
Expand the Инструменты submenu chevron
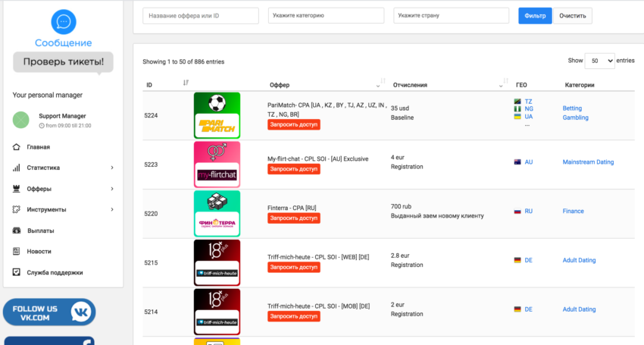(x=111, y=209)
